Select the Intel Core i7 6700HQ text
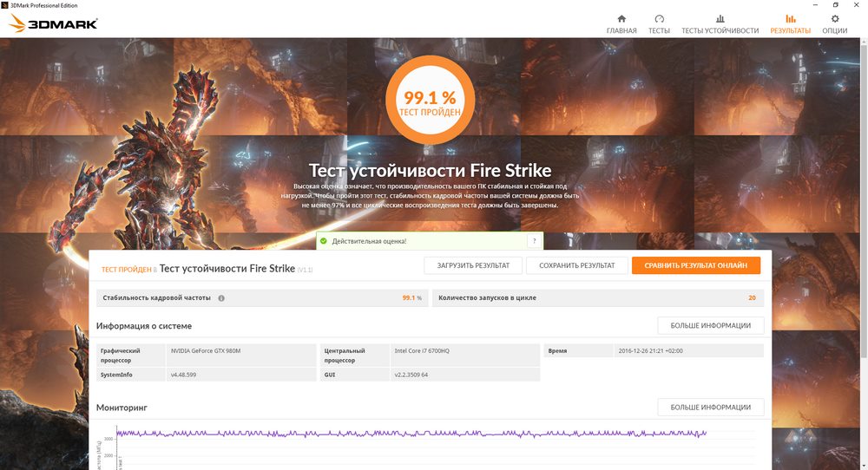The width and height of the screenshot is (868, 470). 422,350
